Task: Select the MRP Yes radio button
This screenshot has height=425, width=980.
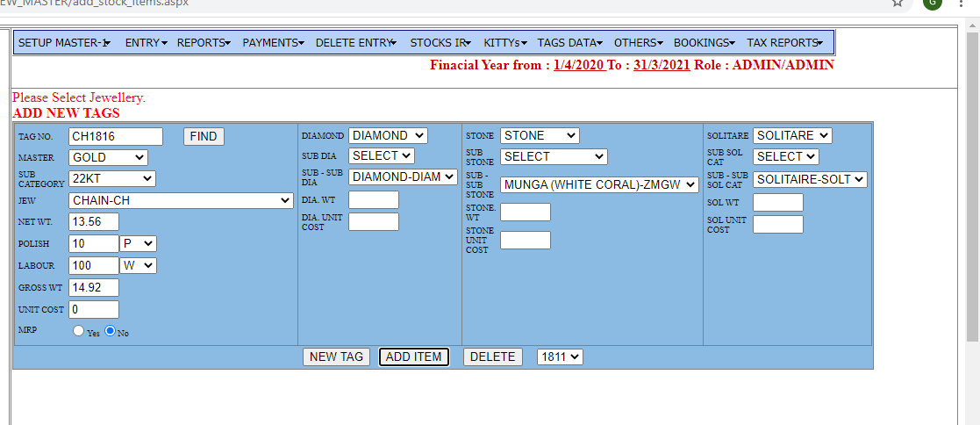Action: pos(79,331)
